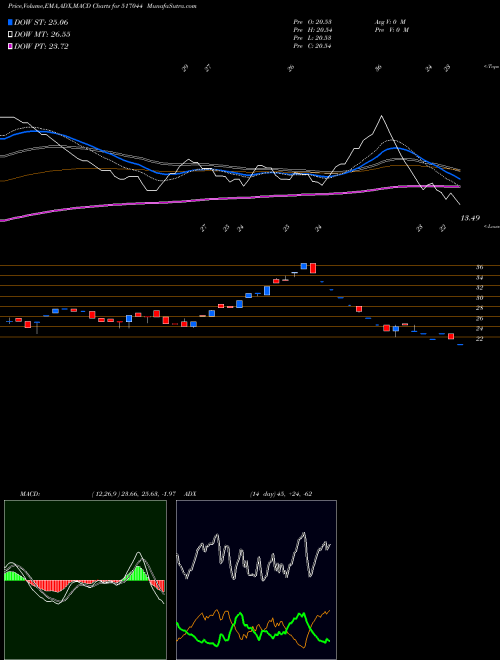This screenshot has width=500, height=660.
Task: Click the 'ADX' panel heading
Action: click(x=191, y=494)
